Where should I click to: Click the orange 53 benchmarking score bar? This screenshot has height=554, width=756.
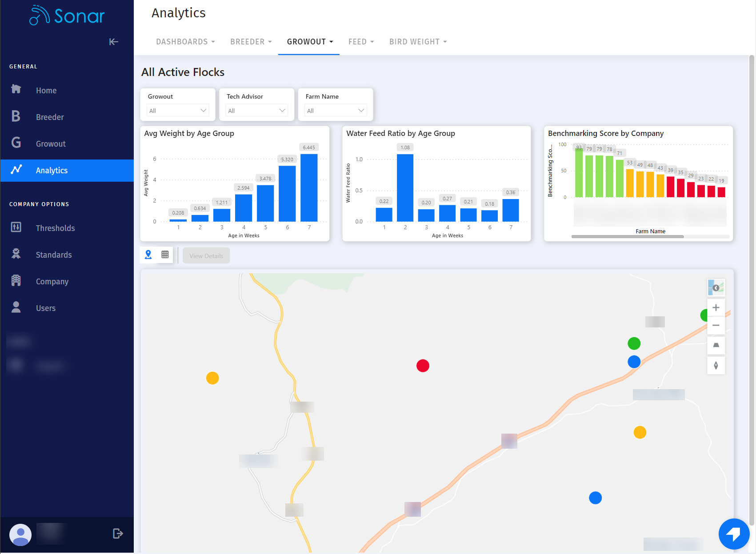click(x=630, y=183)
